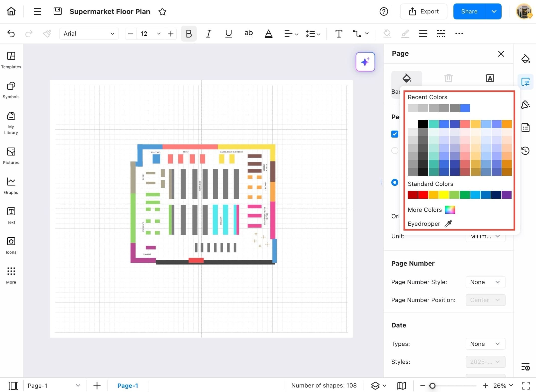
Task: Click the selected blue radio button
Action: pos(395,182)
